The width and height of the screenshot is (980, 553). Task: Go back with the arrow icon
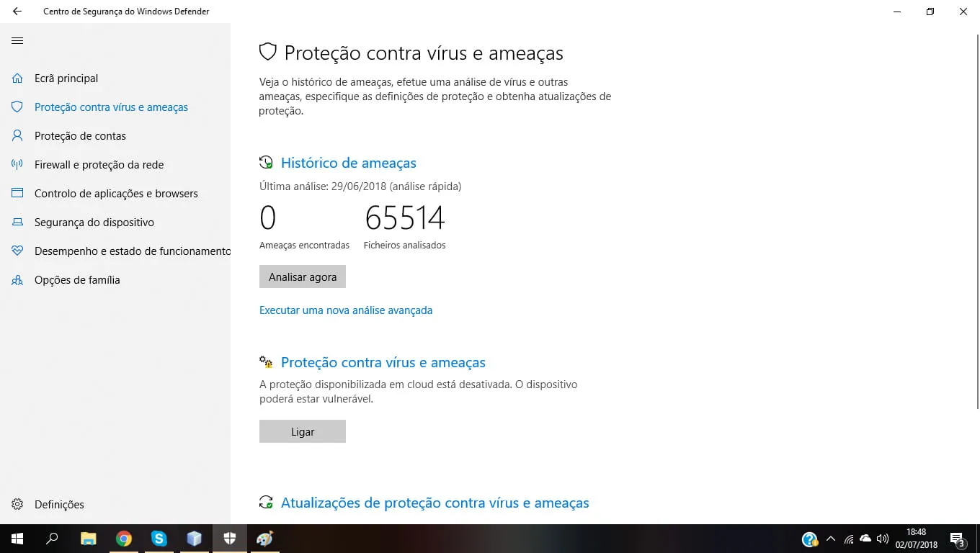[x=17, y=12]
